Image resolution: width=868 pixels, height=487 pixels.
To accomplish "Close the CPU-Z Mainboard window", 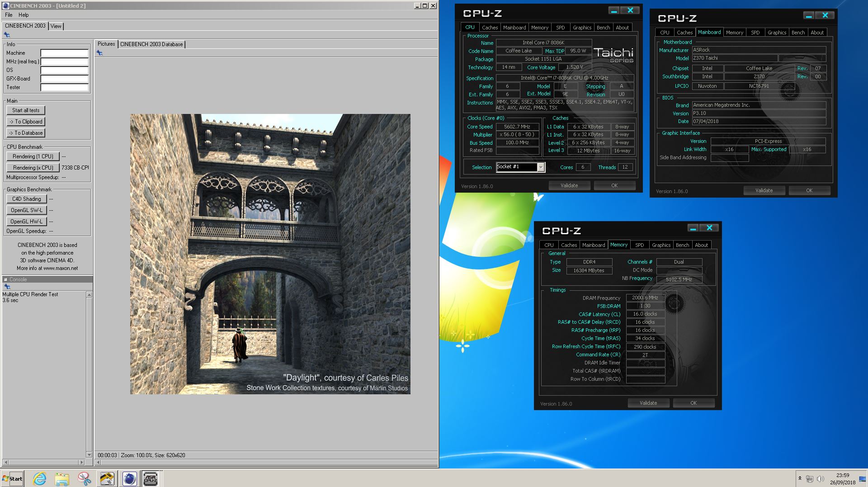I will coord(825,15).
